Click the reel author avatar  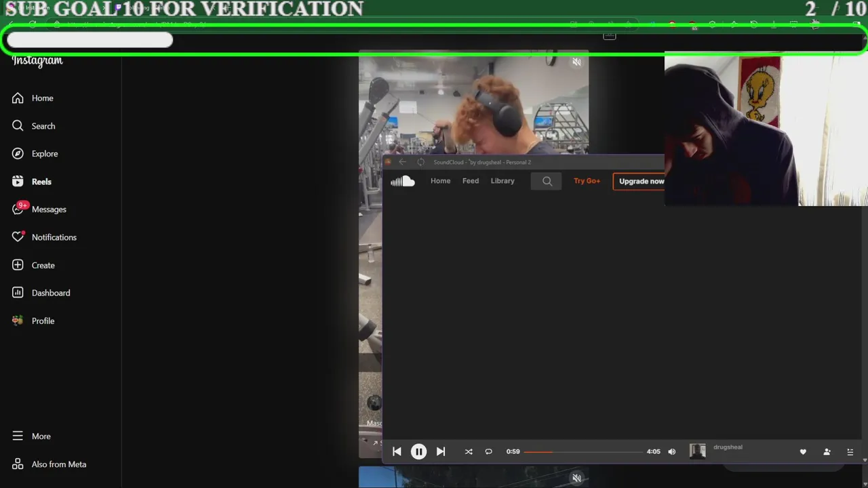[x=374, y=403]
